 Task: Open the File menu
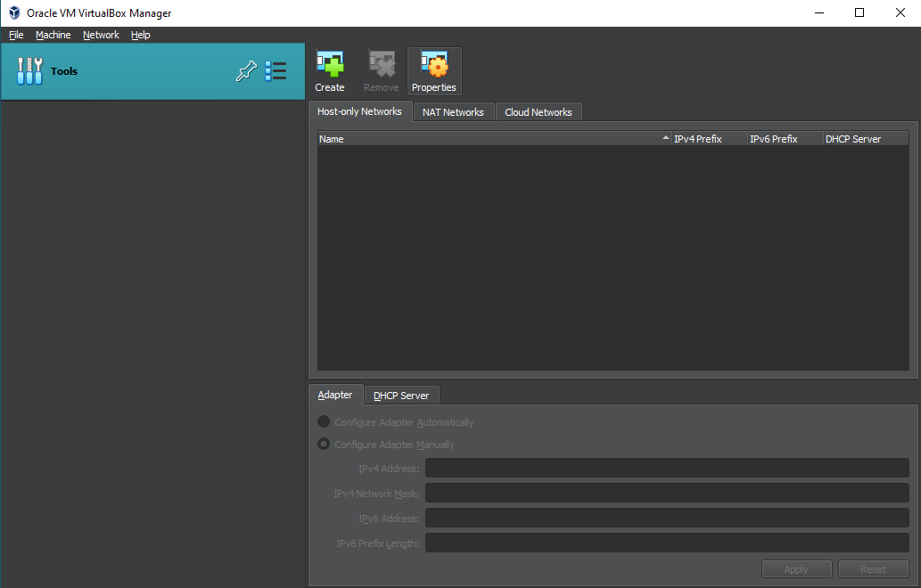pyautogui.click(x=16, y=35)
